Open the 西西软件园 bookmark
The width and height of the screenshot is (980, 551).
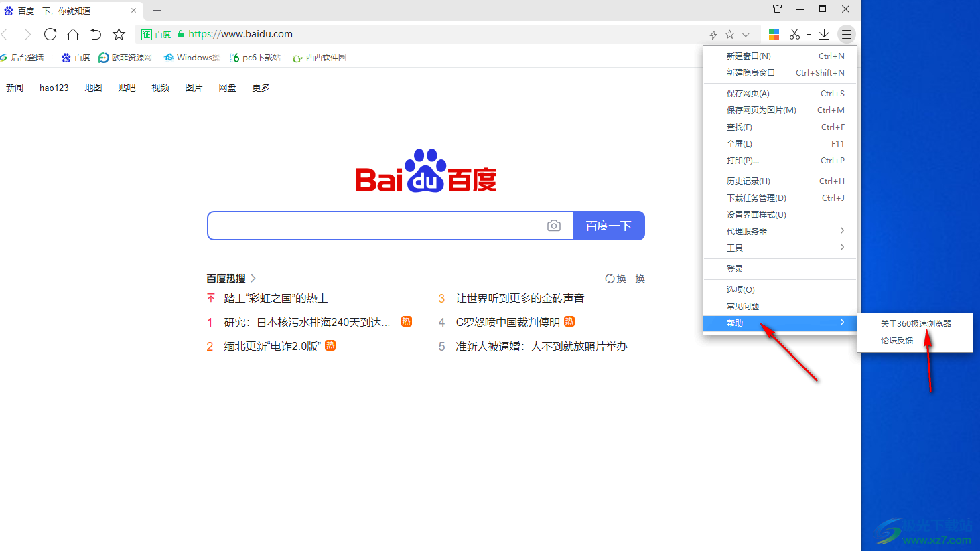tap(320, 58)
